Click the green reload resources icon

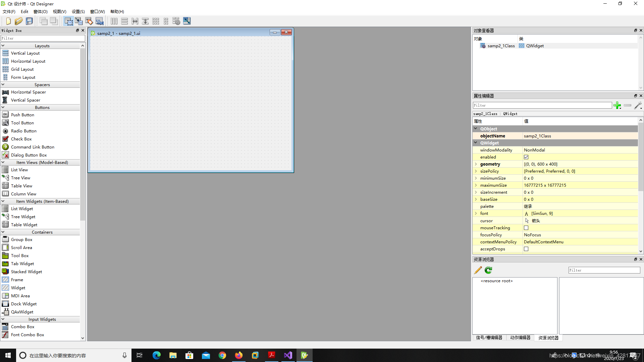pos(488,270)
